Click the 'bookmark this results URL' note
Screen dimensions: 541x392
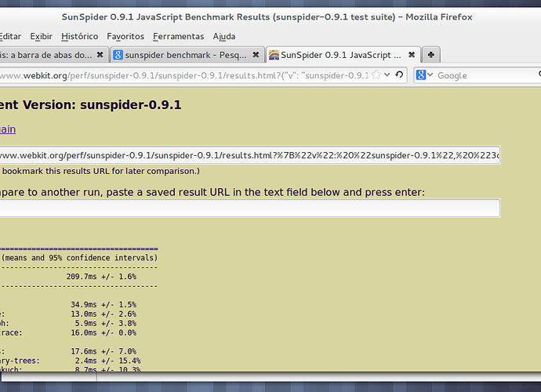100,171
